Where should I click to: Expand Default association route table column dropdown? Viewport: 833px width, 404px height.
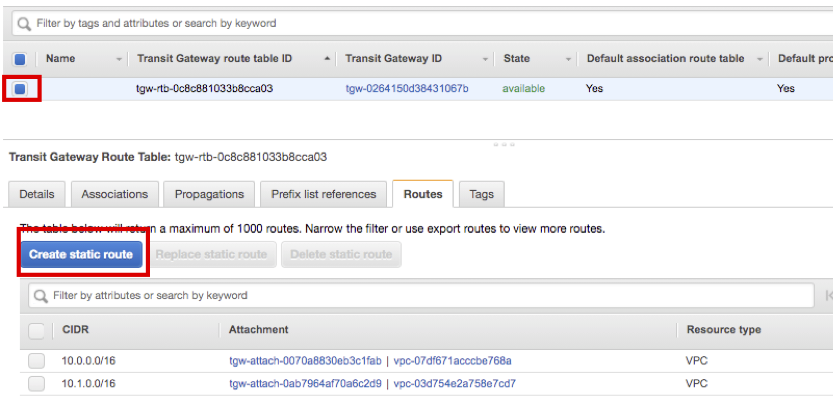760,59
